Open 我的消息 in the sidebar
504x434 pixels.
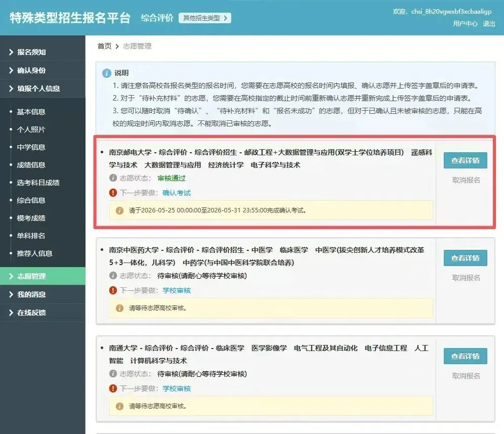coord(43,294)
